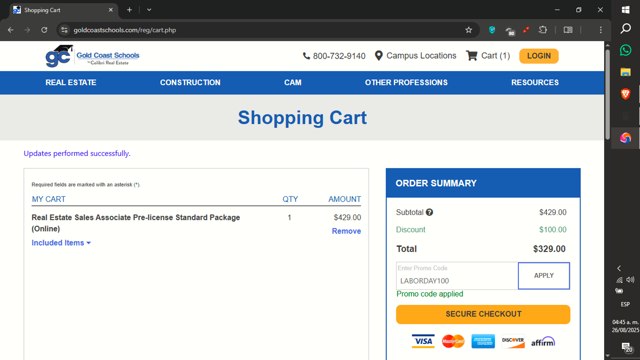Open the CONSTRUCTION menu

point(190,82)
